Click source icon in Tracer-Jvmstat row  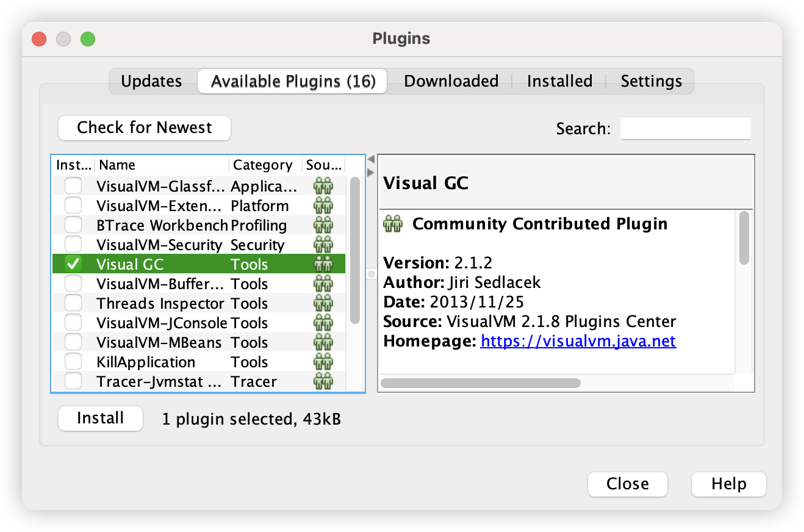click(x=323, y=381)
